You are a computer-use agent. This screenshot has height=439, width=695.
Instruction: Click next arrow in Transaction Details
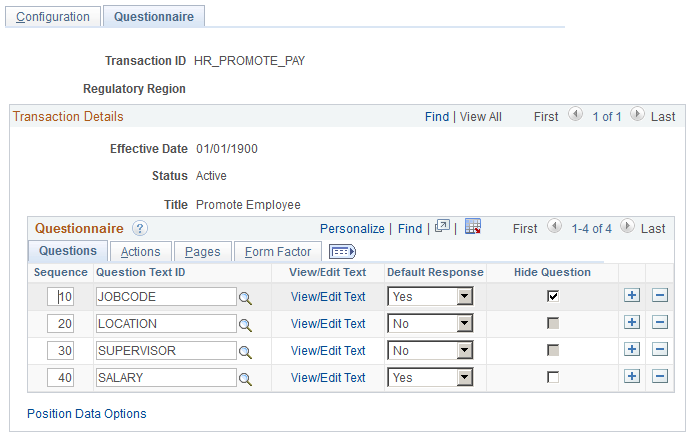point(637,114)
